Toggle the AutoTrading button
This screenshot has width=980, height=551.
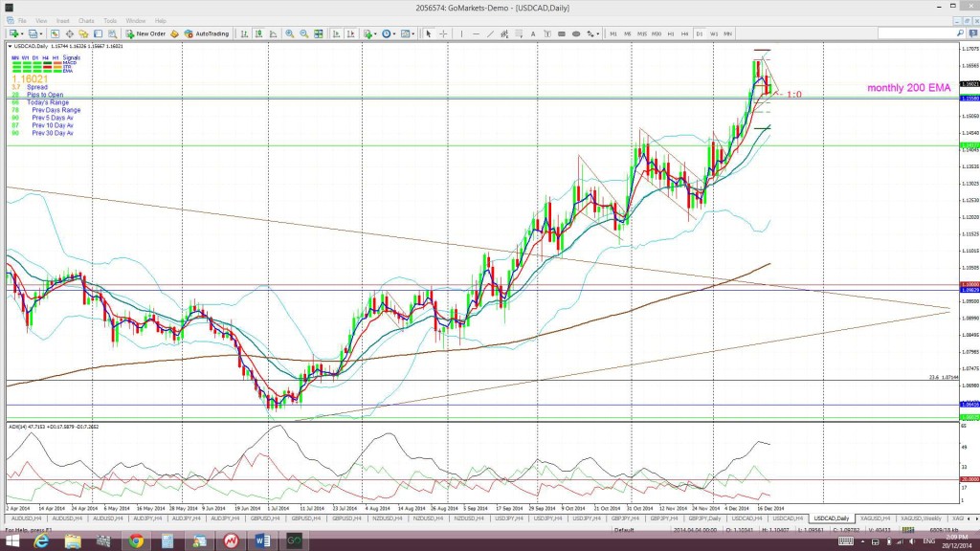click(207, 33)
